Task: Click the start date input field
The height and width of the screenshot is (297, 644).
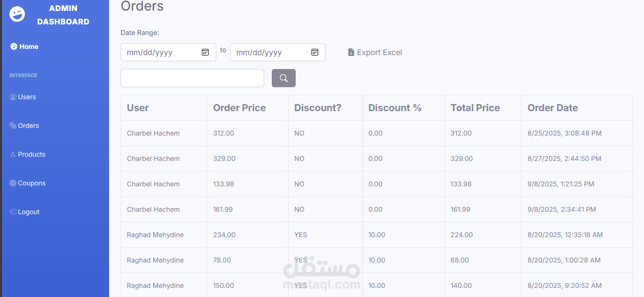Action: click(x=158, y=52)
